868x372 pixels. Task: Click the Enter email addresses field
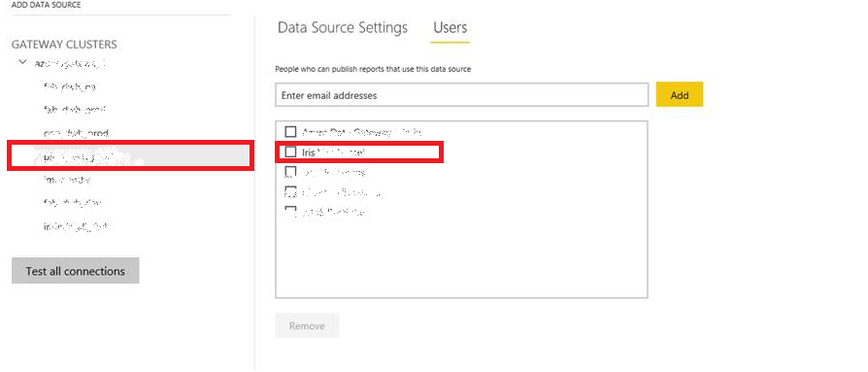(x=462, y=95)
